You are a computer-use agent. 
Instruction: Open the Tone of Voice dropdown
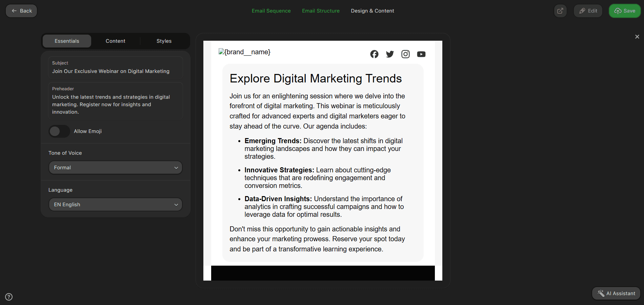point(116,168)
